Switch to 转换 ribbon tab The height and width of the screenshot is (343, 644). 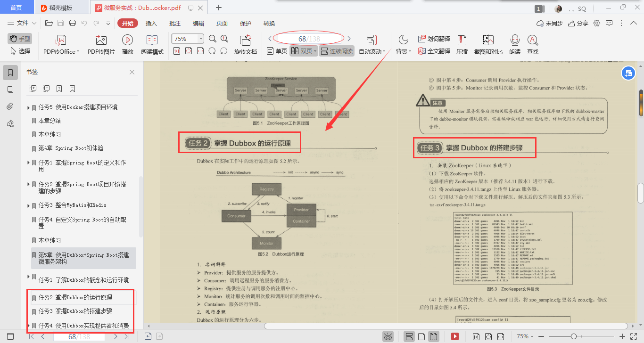point(269,23)
